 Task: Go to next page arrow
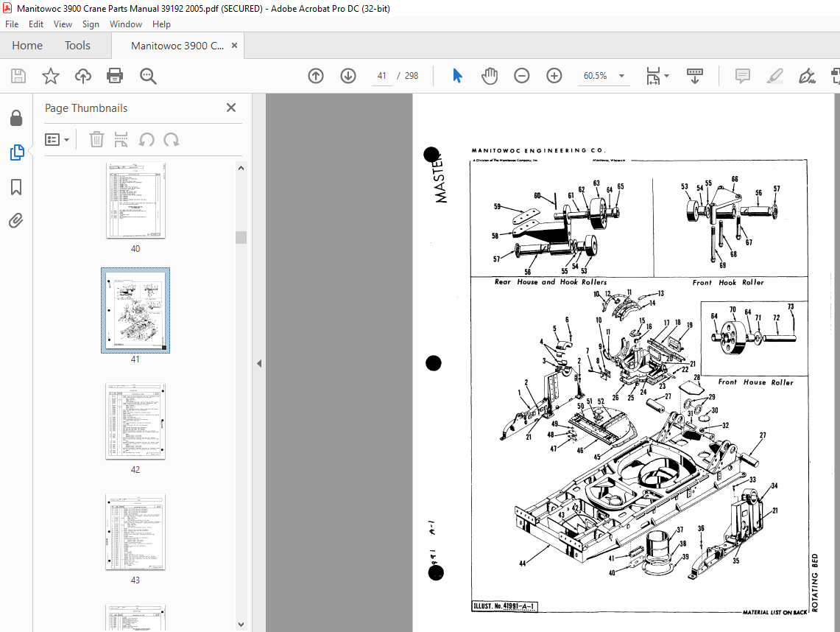point(347,76)
